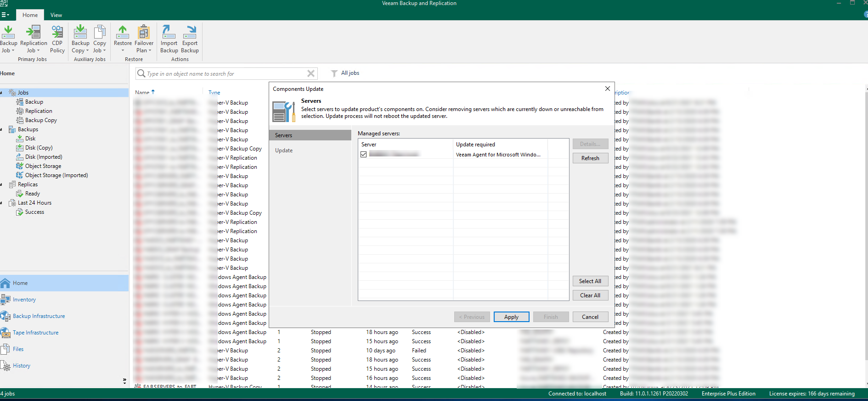Image resolution: width=868 pixels, height=401 pixels.
Task: Open the Inventory view icon
Action: click(x=6, y=300)
